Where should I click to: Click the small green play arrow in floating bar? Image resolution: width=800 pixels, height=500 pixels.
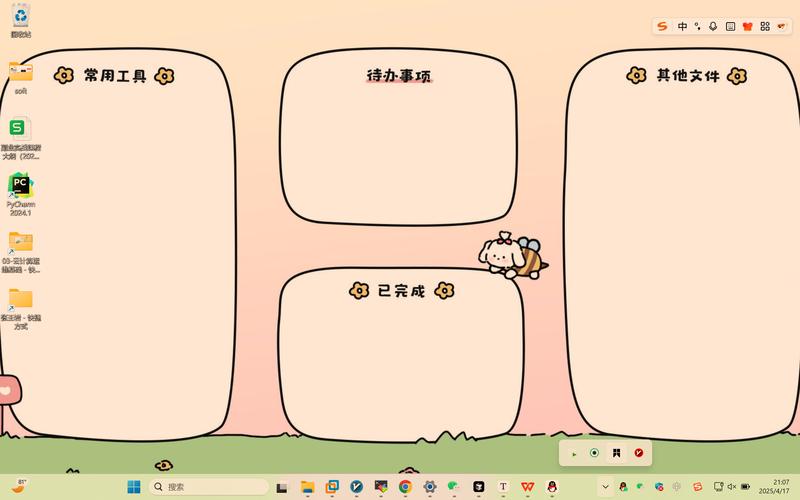[574, 454]
